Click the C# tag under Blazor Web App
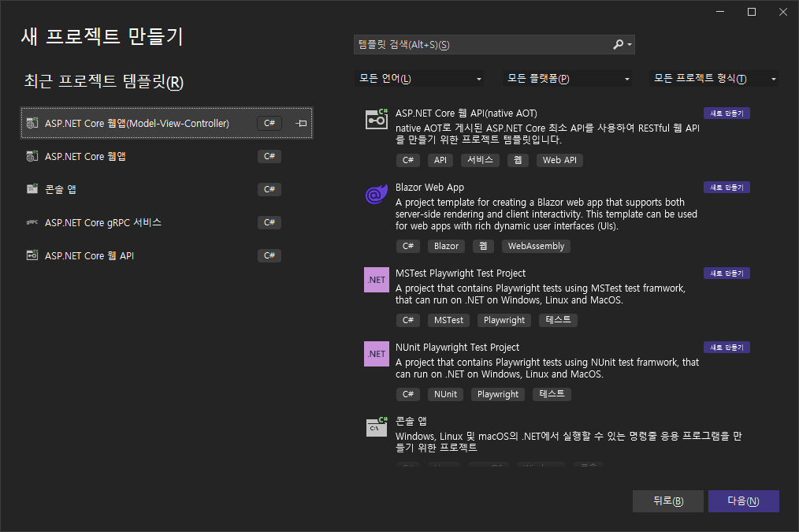The height and width of the screenshot is (532, 799). tap(407, 246)
